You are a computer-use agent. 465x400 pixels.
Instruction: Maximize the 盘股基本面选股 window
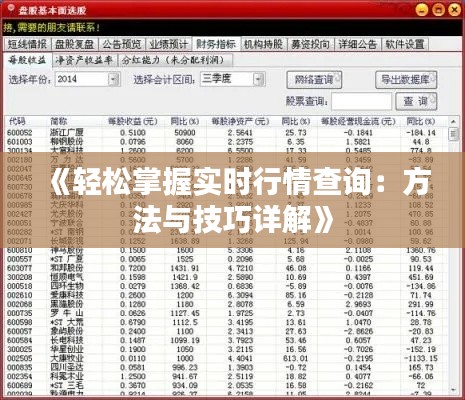(438, 10)
